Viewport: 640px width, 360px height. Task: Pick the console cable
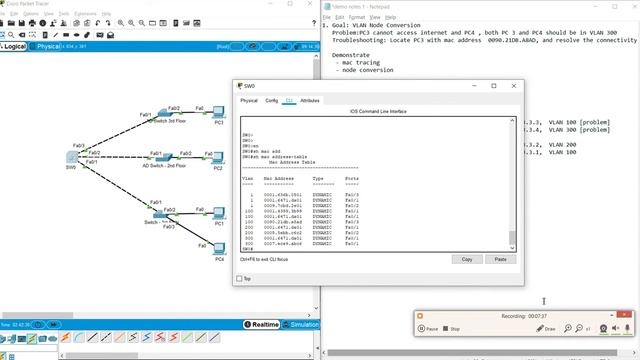click(79, 337)
